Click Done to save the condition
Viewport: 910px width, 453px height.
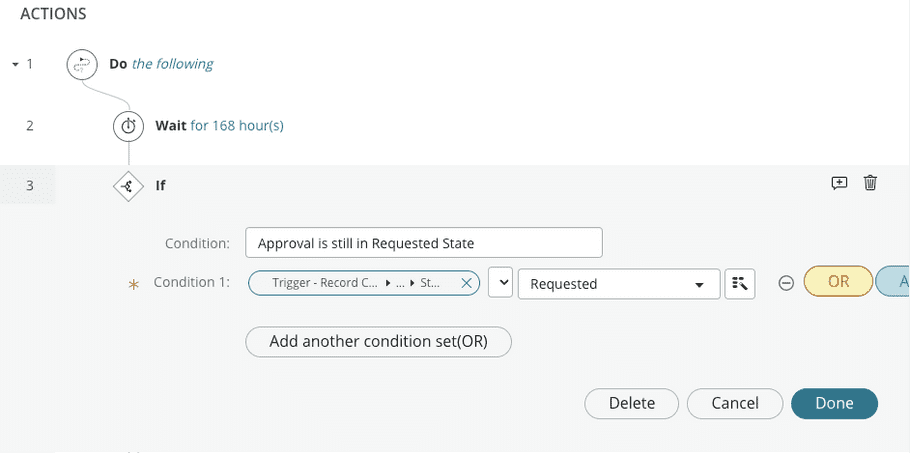pyautogui.click(x=835, y=403)
